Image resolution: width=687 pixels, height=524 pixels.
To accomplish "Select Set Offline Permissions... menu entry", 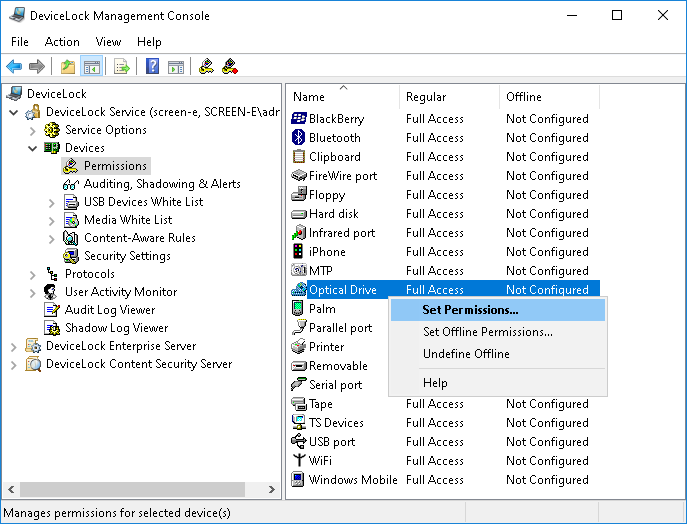I will tap(487, 332).
